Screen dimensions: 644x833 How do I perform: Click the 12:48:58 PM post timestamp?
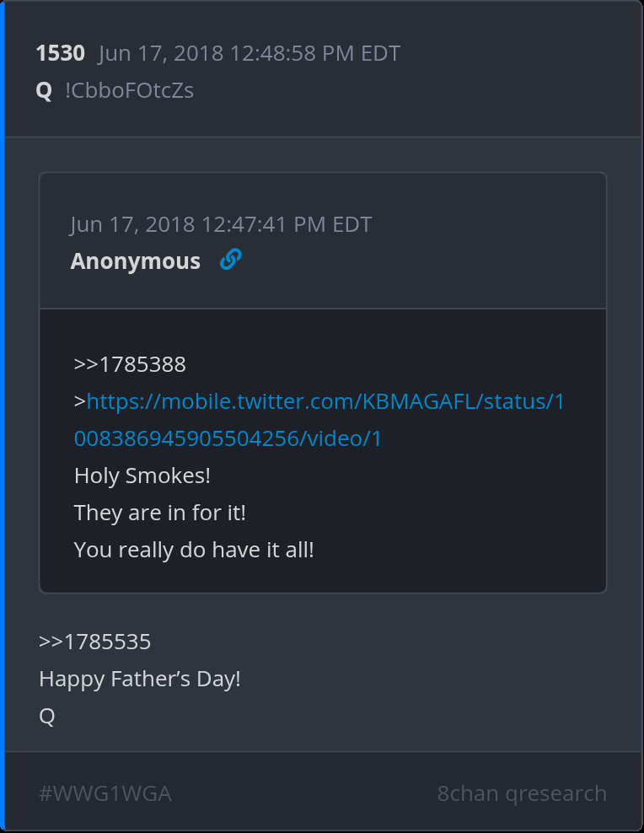249,54
